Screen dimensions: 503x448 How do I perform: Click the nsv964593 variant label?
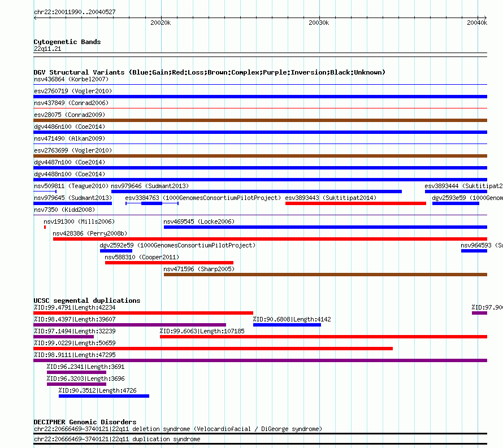pyautogui.click(x=482, y=245)
